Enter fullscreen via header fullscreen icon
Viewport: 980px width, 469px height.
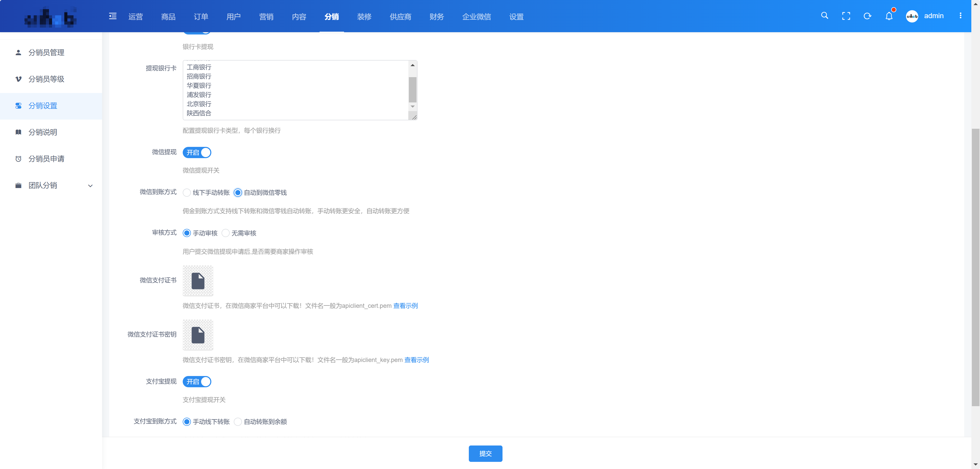846,16
